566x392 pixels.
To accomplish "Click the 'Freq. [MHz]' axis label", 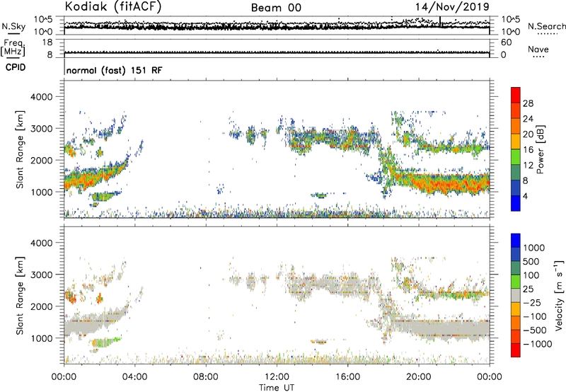I will pyautogui.click(x=13, y=48).
